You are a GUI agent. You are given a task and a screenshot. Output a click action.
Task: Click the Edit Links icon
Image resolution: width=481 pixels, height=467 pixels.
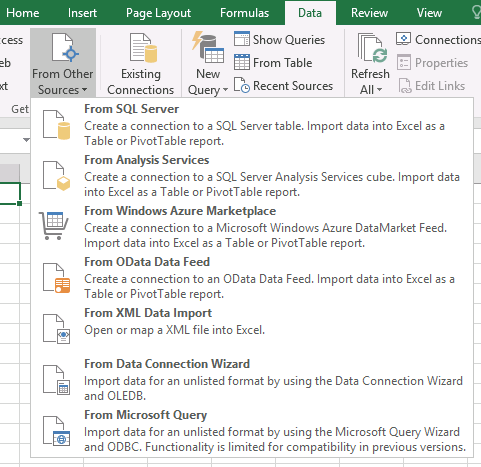pyautogui.click(x=405, y=86)
